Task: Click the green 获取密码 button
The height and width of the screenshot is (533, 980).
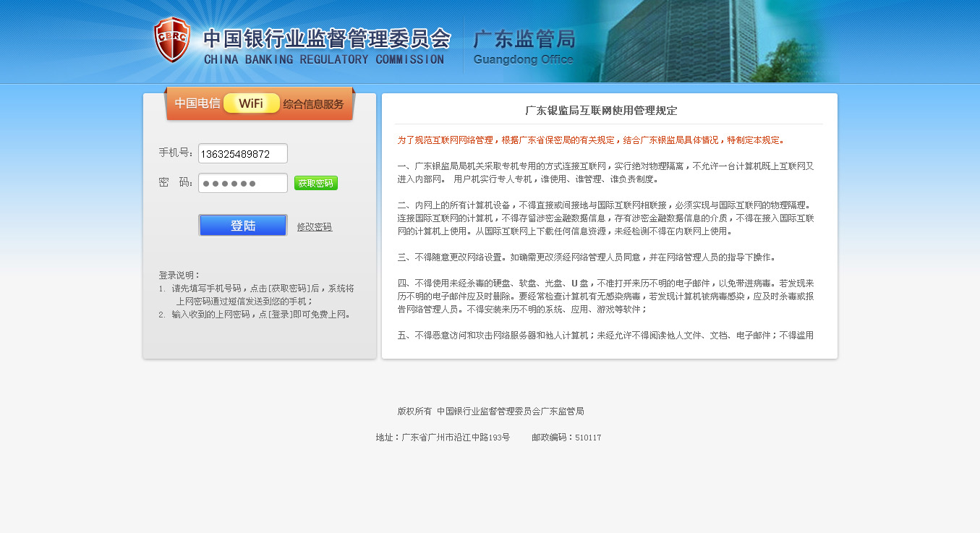Action: tap(316, 183)
